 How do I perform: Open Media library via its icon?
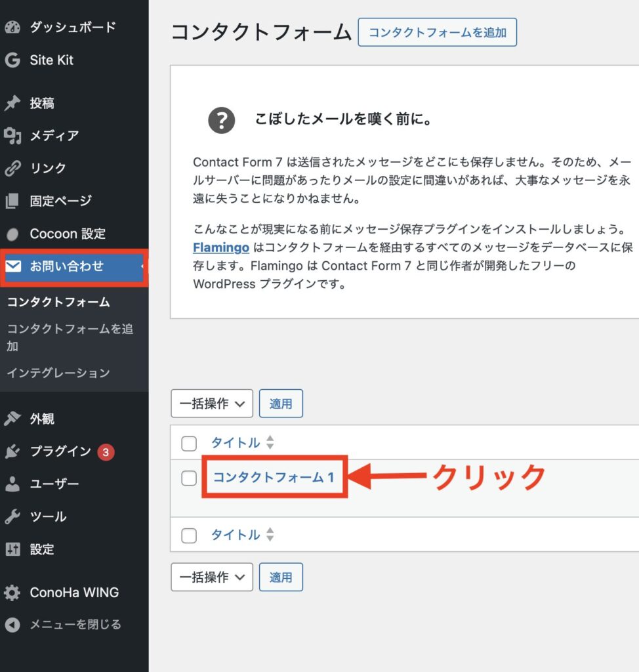(x=12, y=136)
